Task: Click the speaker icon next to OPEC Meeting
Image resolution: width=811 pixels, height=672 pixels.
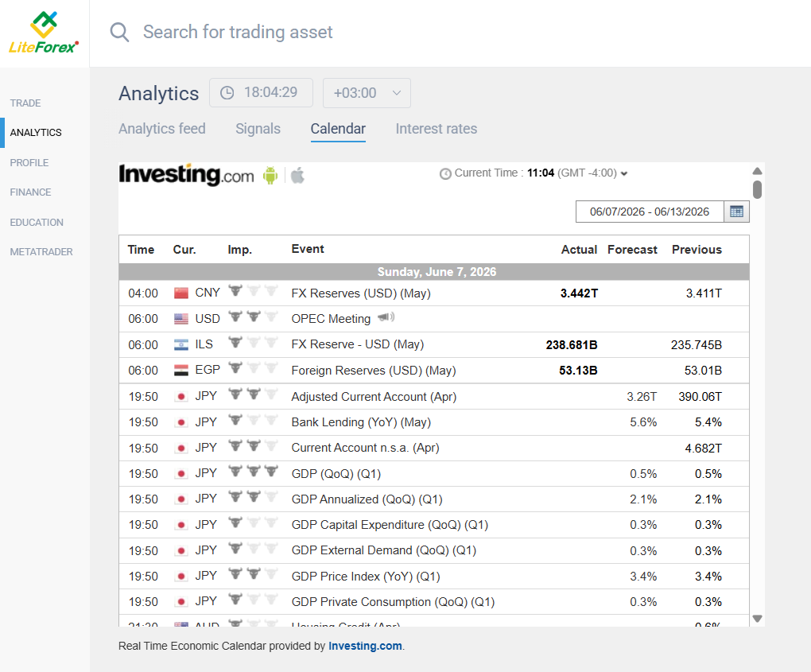Action: pos(386,317)
